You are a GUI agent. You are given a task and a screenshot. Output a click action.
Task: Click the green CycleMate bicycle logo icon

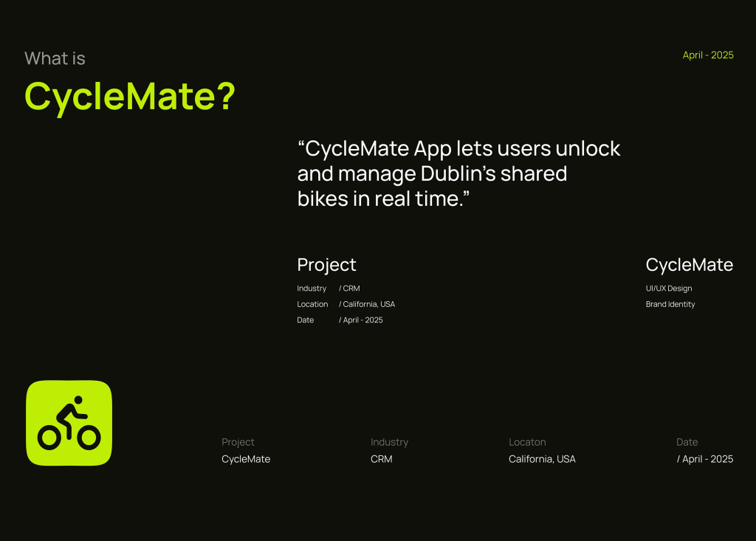point(69,423)
